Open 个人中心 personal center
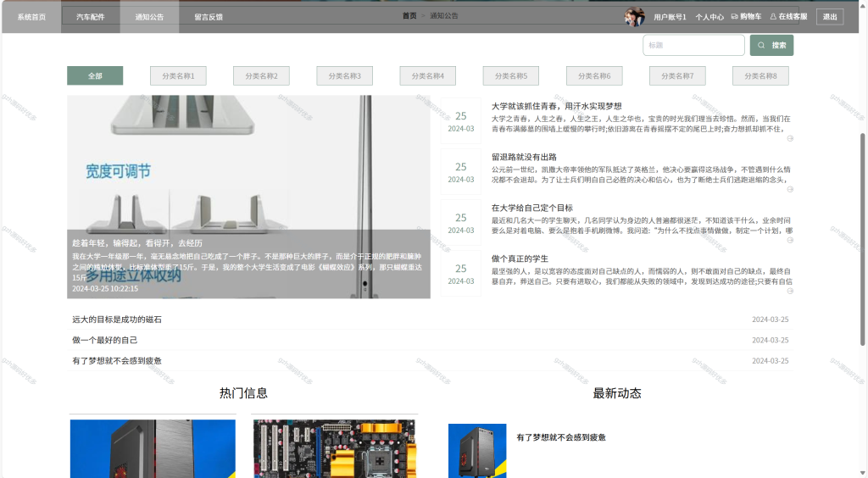This screenshot has width=868, height=478. point(709,17)
